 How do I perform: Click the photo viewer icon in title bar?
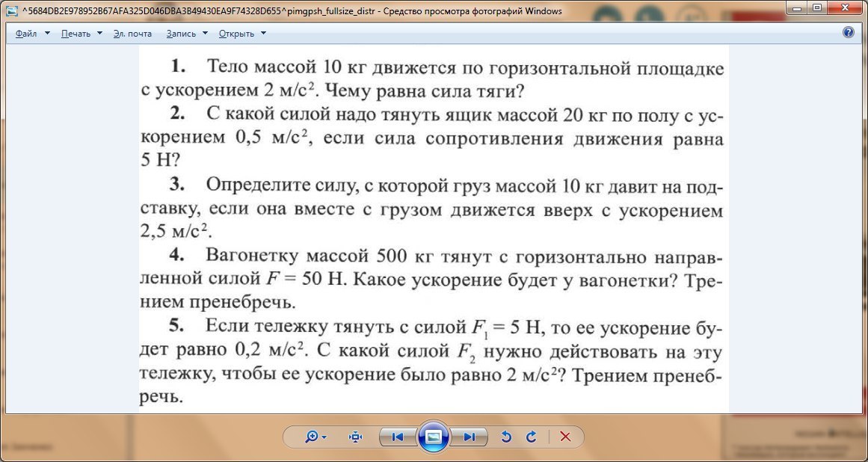click(11, 11)
